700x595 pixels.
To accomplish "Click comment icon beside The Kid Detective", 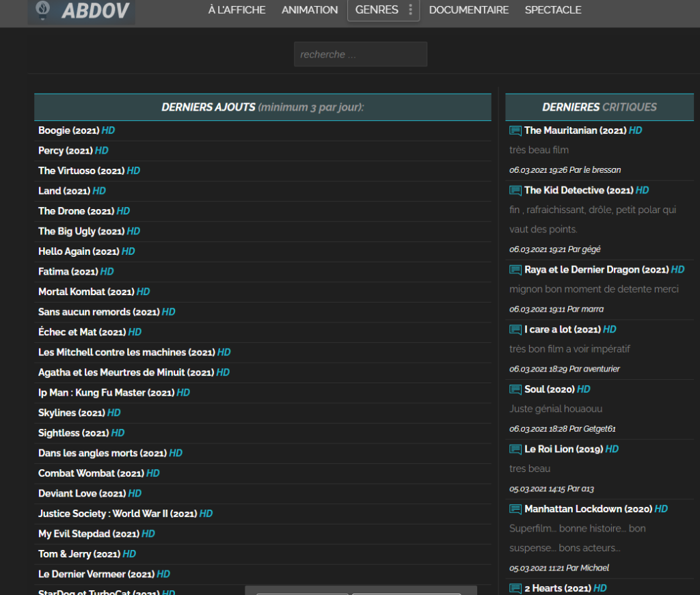I will click(515, 191).
